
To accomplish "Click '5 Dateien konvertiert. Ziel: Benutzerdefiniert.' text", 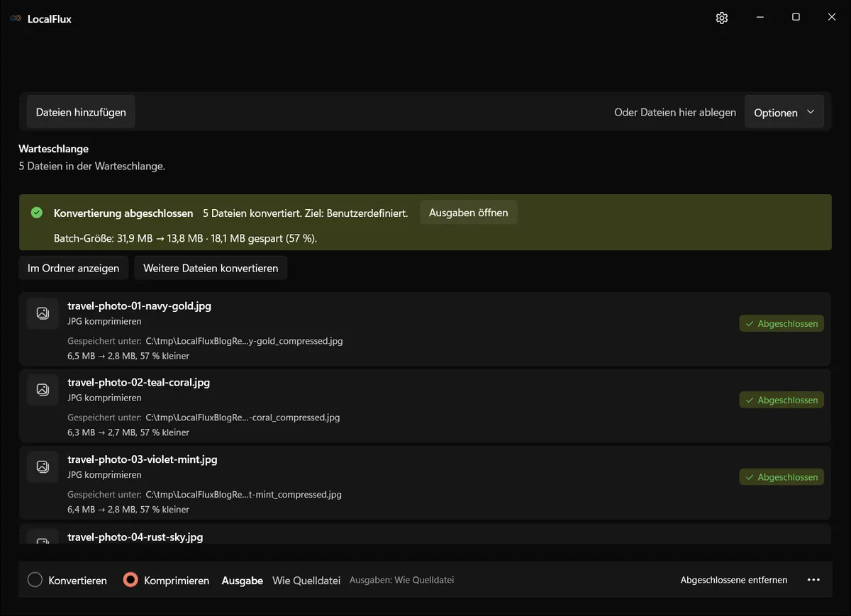I will pos(306,213).
